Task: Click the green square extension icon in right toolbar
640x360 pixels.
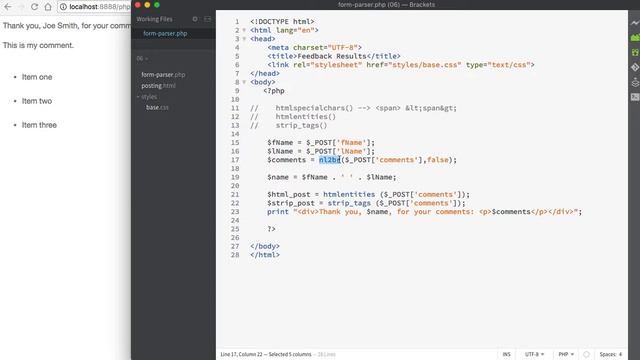Action: pyautogui.click(x=635, y=52)
